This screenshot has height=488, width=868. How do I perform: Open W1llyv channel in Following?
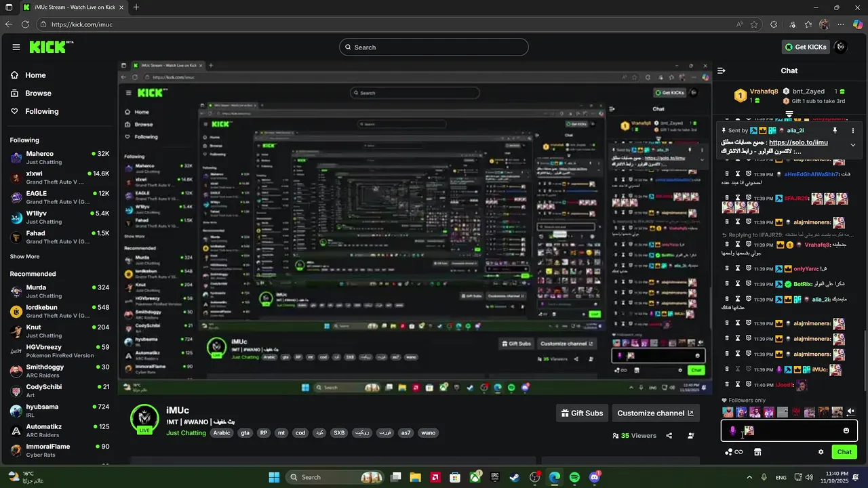(x=59, y=217)
